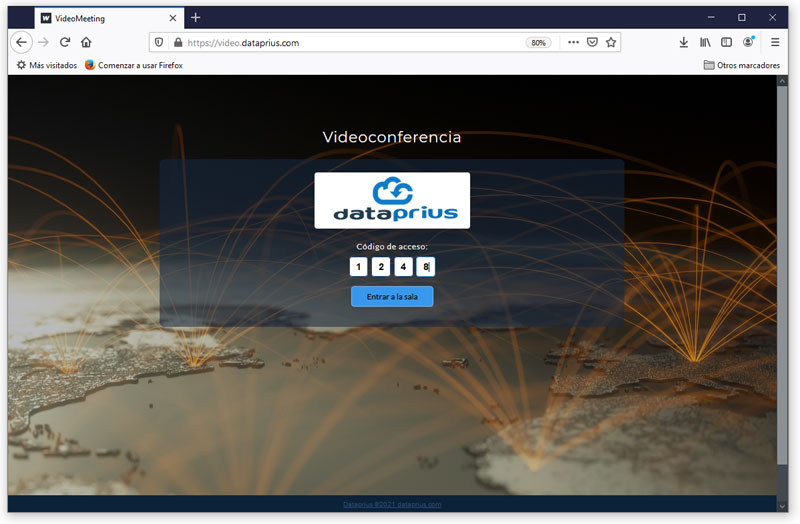Save page to Pocket

click(592, 42)
